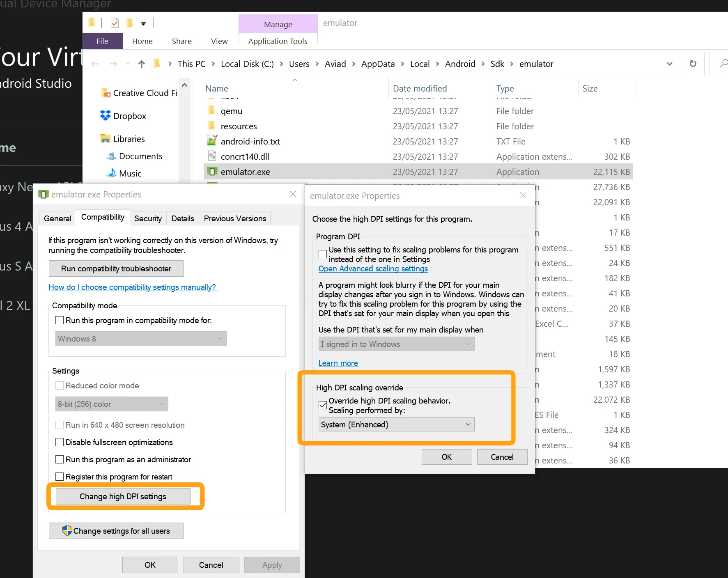Viewport: 728px width, 578px height.
Task: Click the Dropbox icon in navigation pane
Action: point(106,116)
